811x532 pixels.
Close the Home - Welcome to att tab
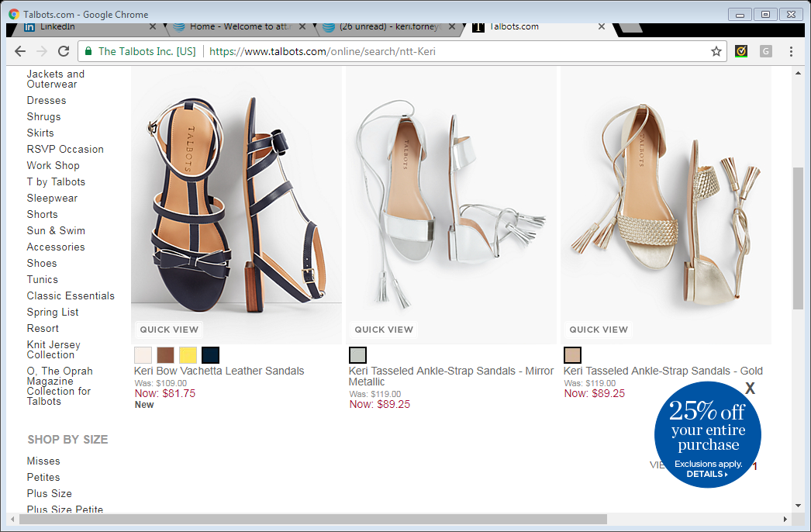tap(302, 27)
